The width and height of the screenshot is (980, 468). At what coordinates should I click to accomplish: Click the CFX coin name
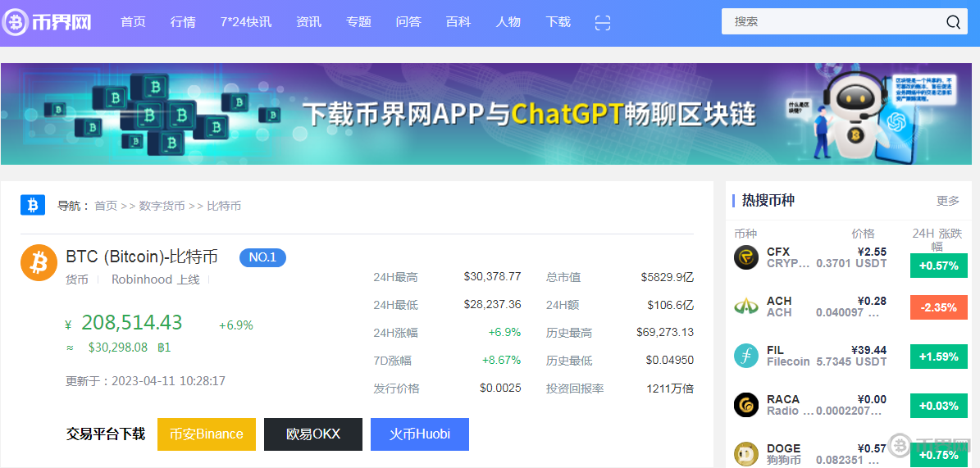pyautogui.click(x=778, y=252)
